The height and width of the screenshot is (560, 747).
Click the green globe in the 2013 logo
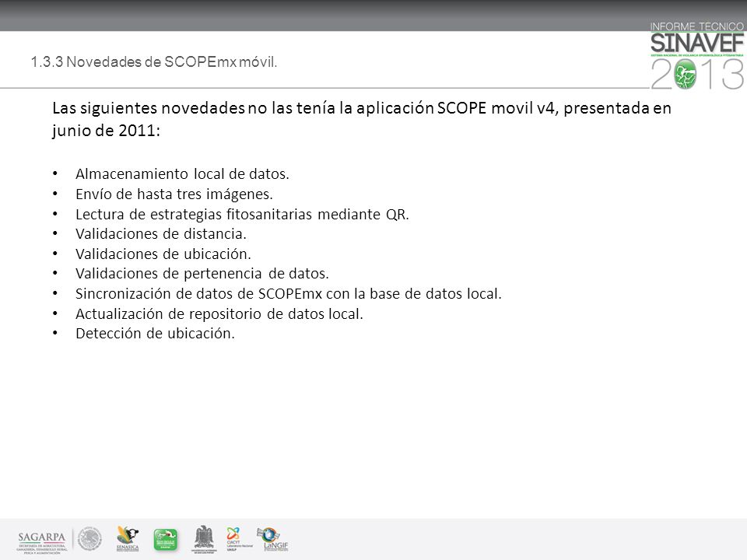tap(684, 75)
